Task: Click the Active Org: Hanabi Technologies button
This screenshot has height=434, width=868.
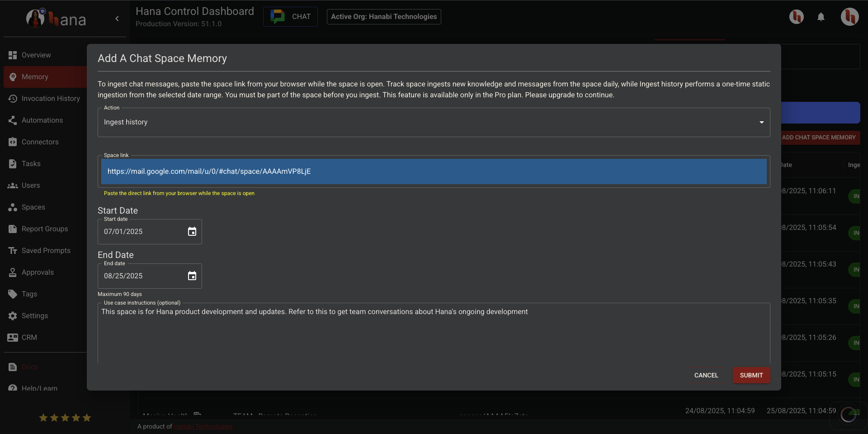Action: coord(384,17)
